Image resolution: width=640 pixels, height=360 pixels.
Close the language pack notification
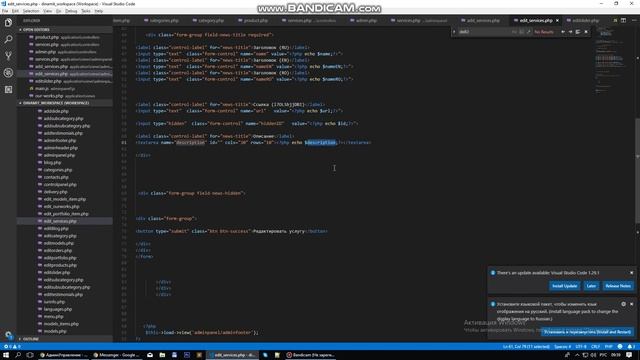click(631, 304)
